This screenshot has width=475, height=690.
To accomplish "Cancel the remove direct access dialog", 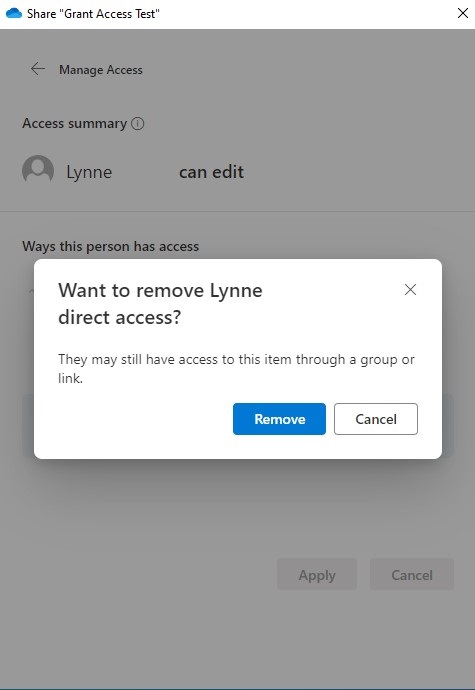I will point(376,419).
